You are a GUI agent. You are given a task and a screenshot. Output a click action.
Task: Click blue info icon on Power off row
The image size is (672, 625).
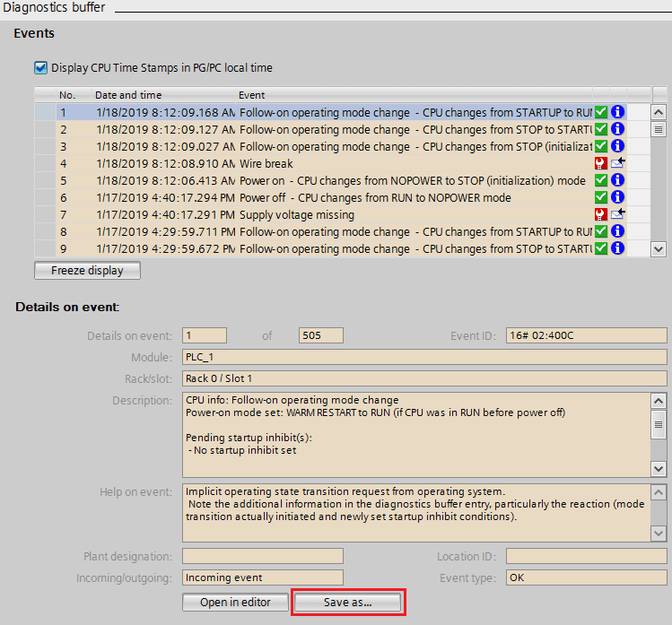[x=617, y=197]
